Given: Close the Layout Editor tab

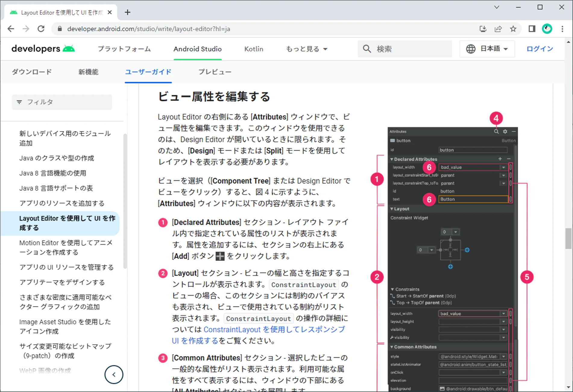Looking at the screenshot, I should [x=110, y=12].
